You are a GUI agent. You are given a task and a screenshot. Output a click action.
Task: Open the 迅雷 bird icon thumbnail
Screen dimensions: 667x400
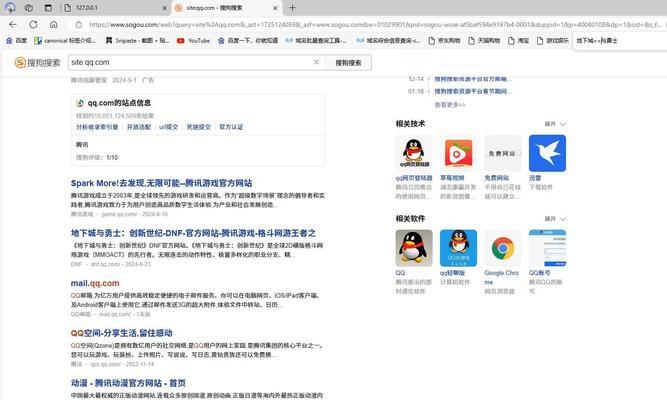click(547, 153)
